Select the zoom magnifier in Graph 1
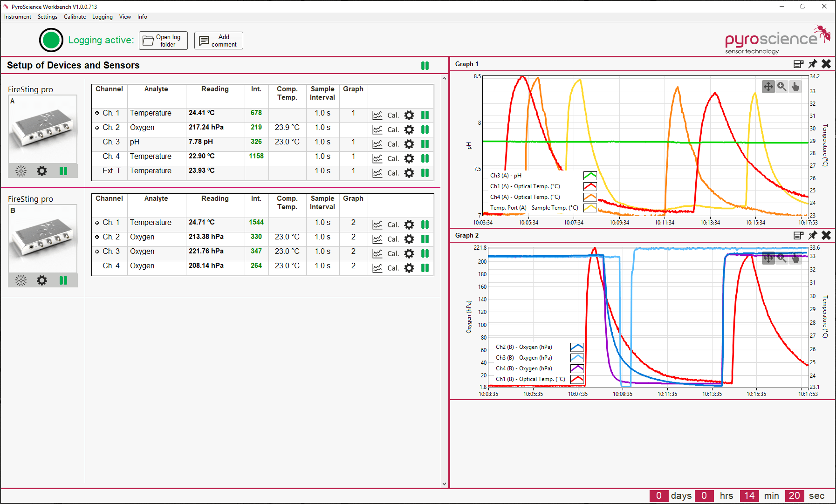 coord(782,86)
